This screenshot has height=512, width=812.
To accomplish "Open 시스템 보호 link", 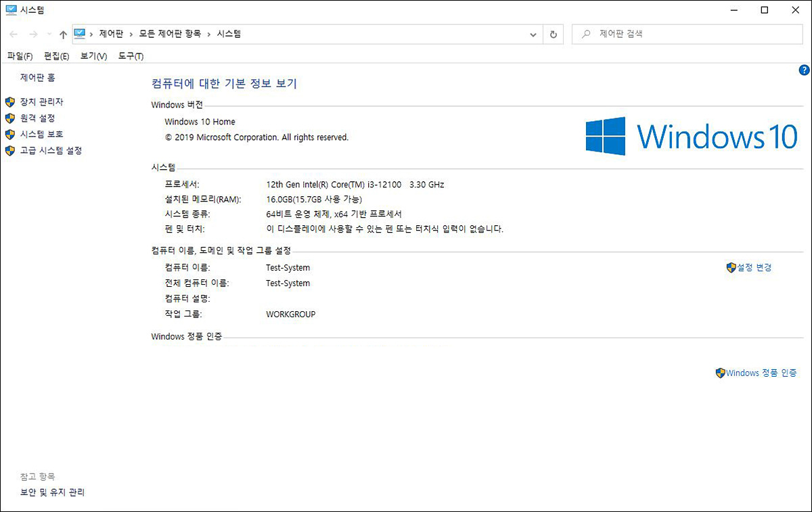I will 42,135.
